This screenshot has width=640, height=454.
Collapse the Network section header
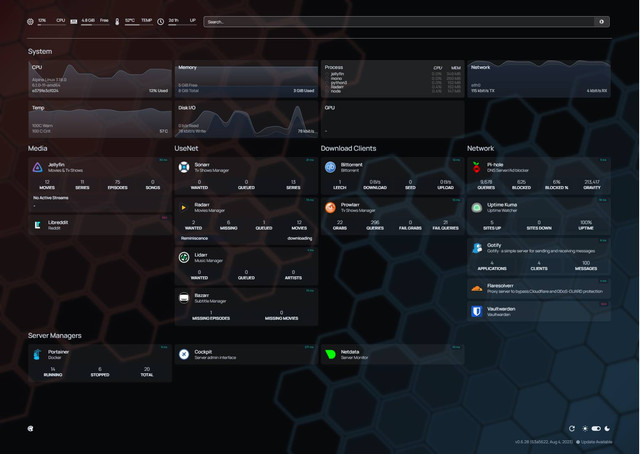coord(480,148)
